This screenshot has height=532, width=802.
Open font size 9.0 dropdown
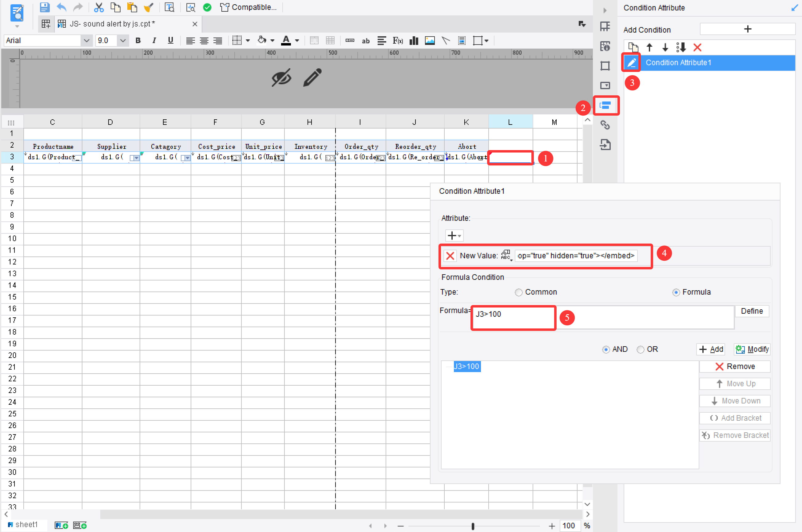pos(123,41)
